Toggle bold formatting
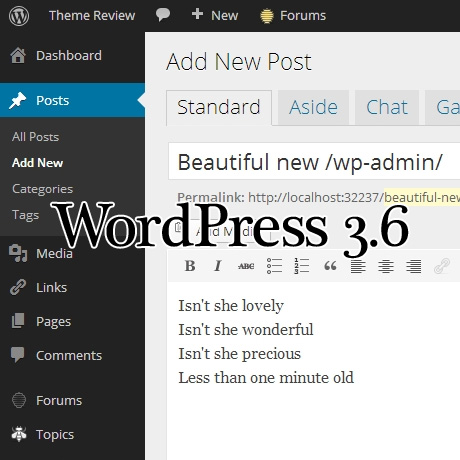The image size is (460, 460). click(x=190, y=266)
